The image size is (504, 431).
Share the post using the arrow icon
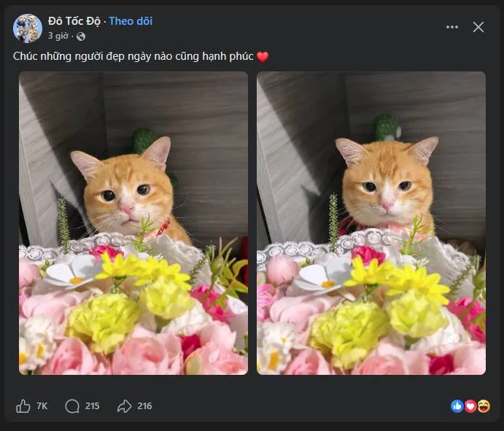click(x=125, y=406)
